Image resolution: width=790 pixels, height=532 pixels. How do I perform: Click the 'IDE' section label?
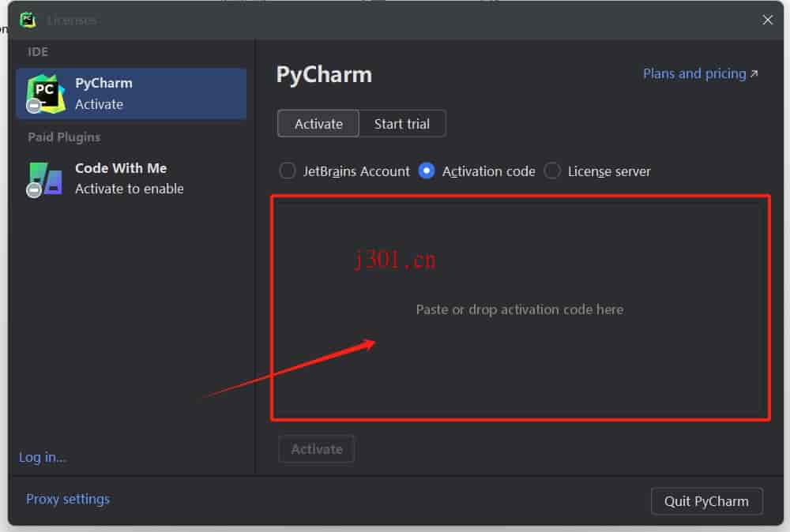coord(38,51)
